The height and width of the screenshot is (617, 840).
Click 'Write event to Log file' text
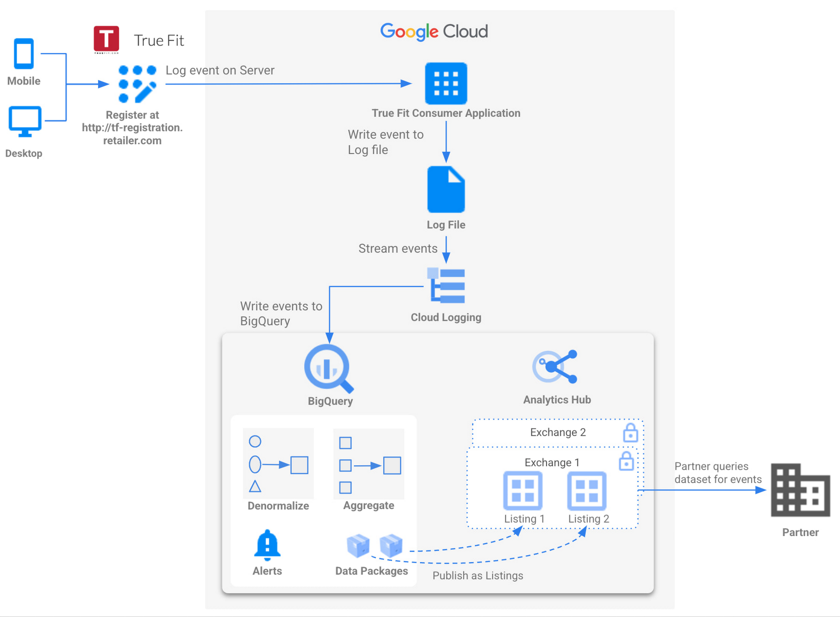coord(386,142)
